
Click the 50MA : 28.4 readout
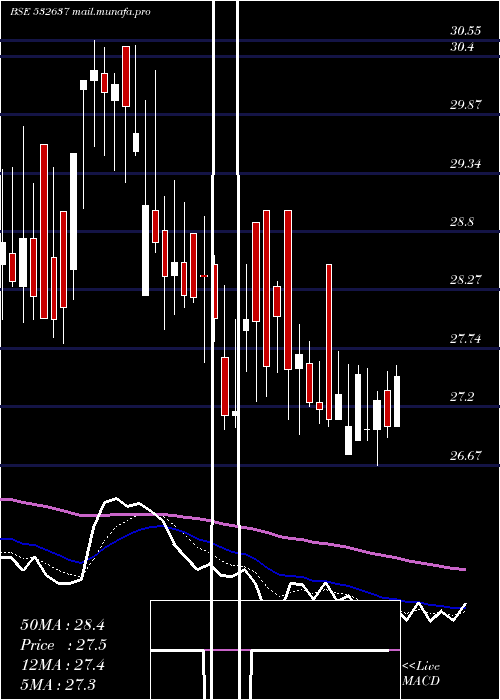pos(62,625)
